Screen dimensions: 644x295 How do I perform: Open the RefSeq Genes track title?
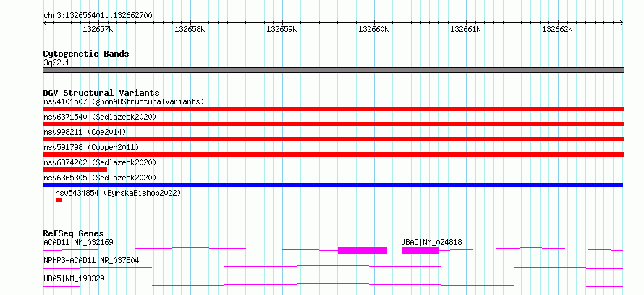coord(74,233)
